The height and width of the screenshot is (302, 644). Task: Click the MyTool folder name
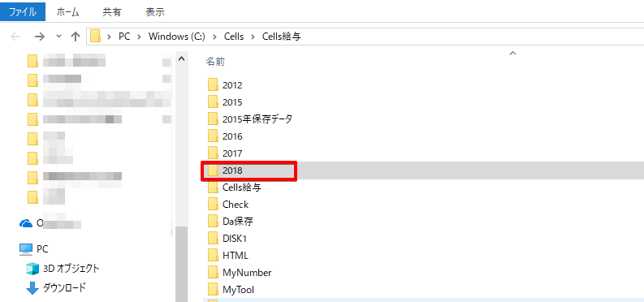coord(238,290)
